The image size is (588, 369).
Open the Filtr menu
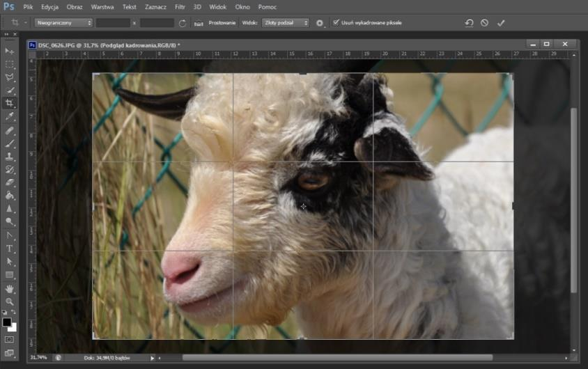(x=180, y=6)
